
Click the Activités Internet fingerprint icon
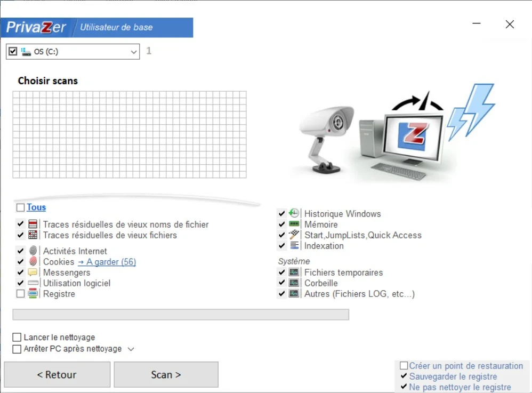[x=33, y=251]
